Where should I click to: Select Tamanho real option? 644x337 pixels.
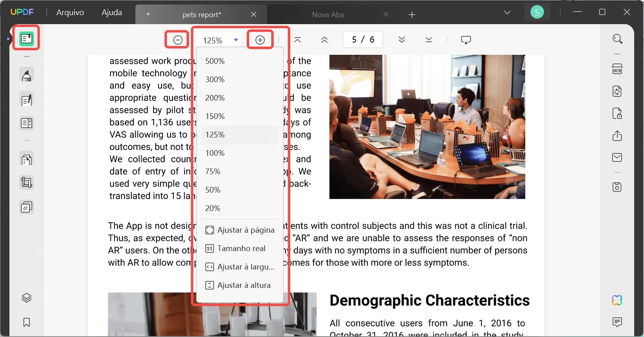pyautogui.click(x=240, y=248)
